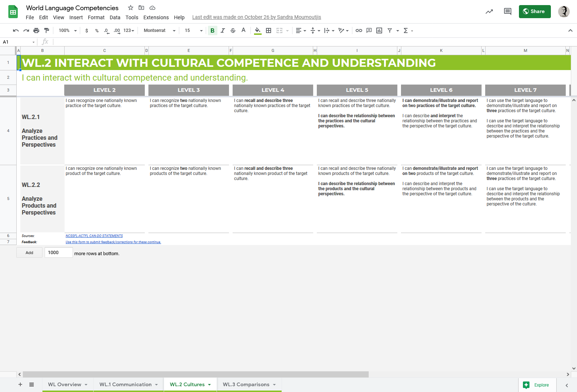This screenshot has height=392, width=577.
Task: Click the Insert link icon
Action: [x=359, y=30]
